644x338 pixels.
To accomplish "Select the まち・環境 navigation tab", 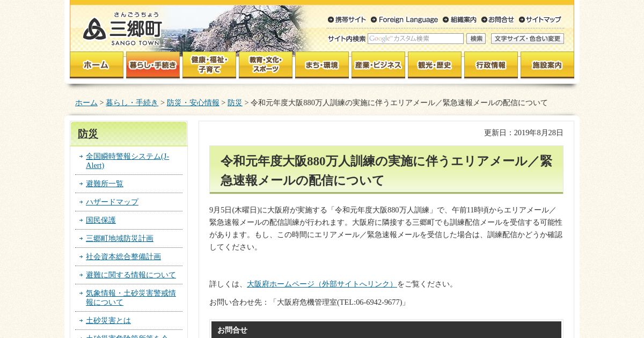I will click(322, 65).
